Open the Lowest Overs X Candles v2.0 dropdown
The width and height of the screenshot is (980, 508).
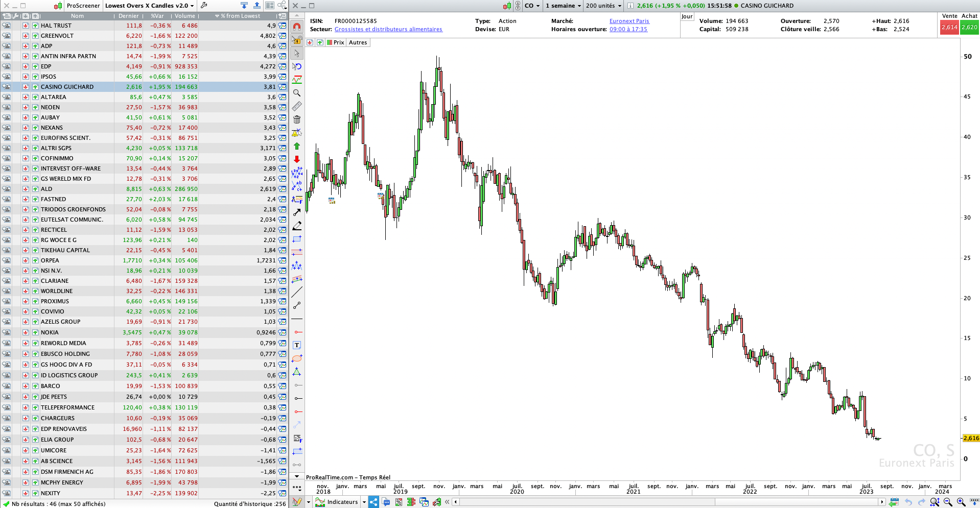coord(150,6)
